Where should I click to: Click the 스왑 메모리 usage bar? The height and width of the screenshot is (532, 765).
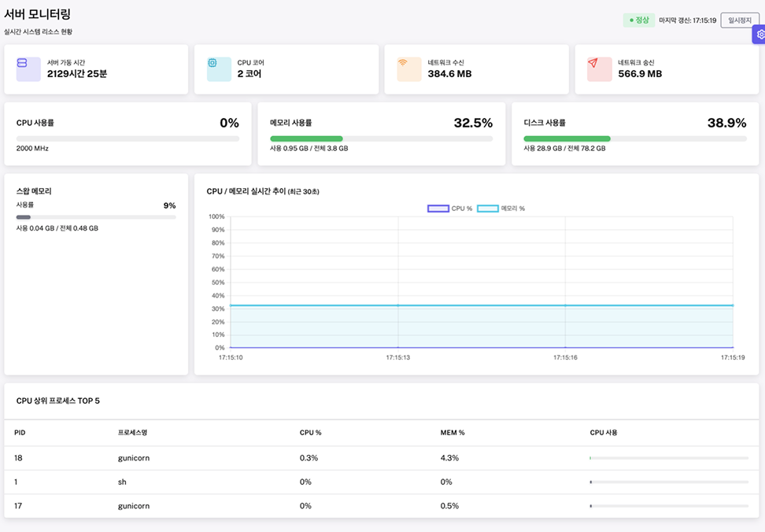pyautogui.click(x=96, y=217)
